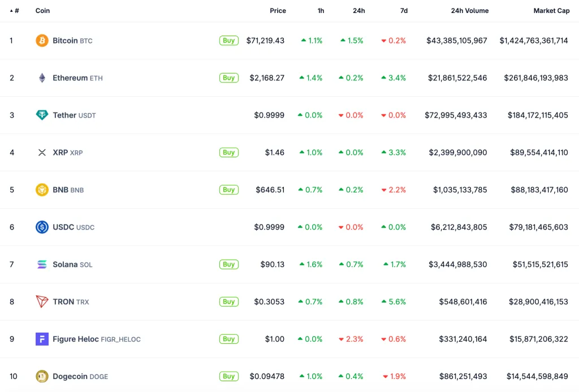The image size is (579, 392).
Task: Click the TRON red logo icon
Action: tap(42, 302)
